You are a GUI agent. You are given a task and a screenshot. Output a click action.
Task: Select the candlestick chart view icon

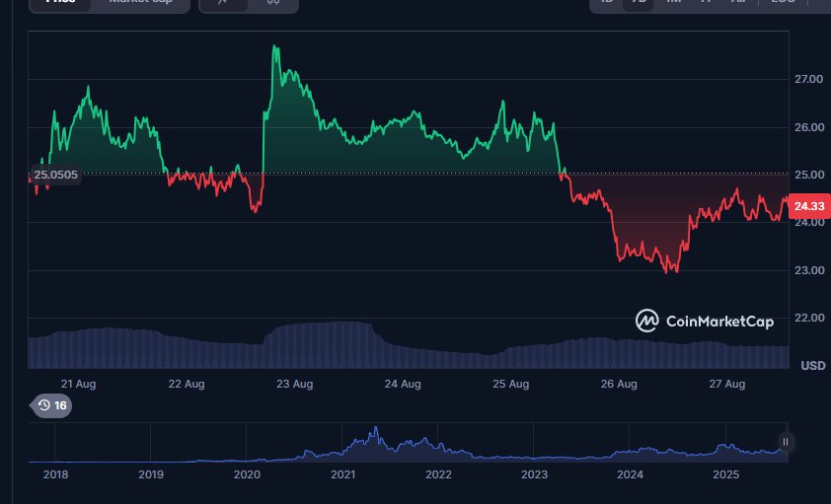[x=273, y=3]
